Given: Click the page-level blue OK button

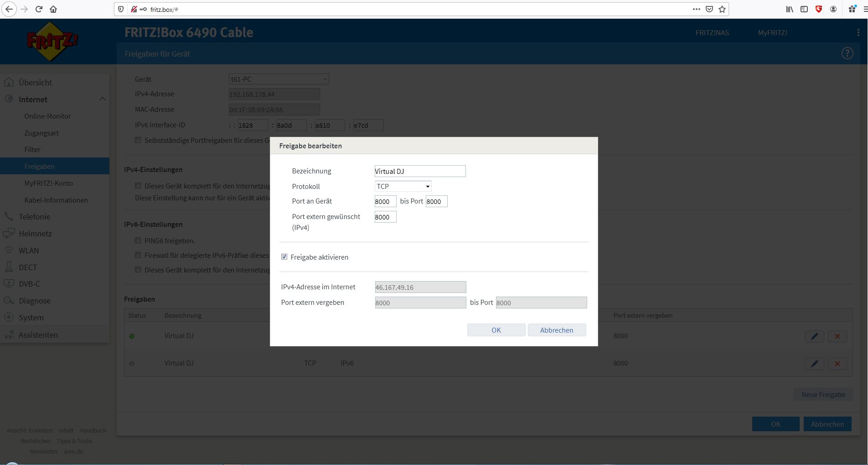Looking at the screenshot, I should [x=775, y=424].
